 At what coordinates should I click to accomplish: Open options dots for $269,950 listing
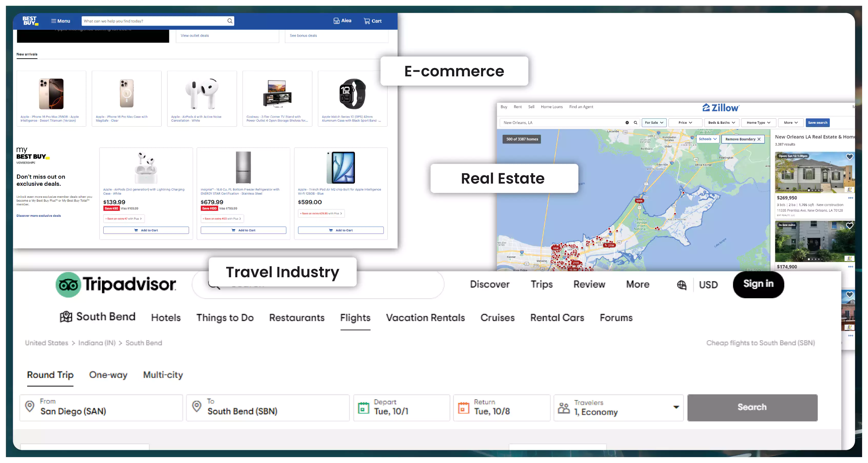point(851,198)
